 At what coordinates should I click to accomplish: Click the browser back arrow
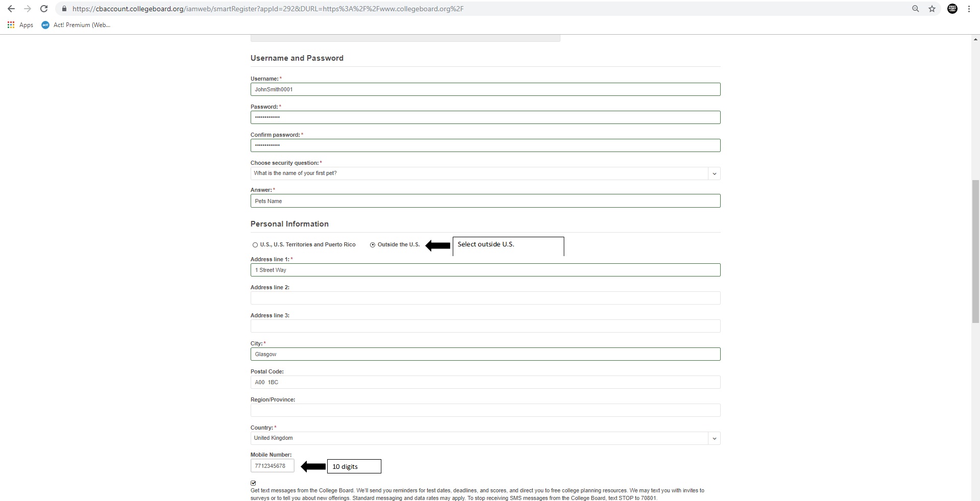point(11,9)
